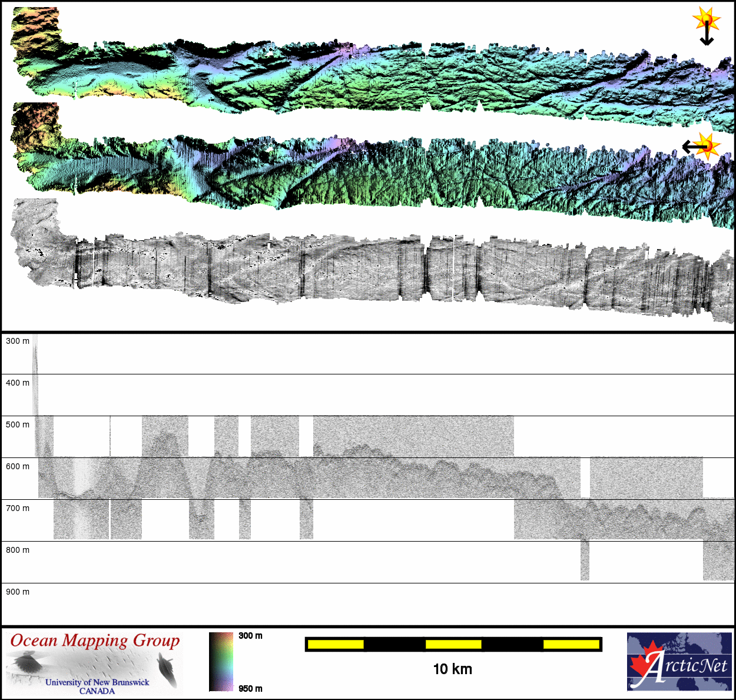736x700 pixels.
Task: Click the 900 m depth axis label
Action: tap(18, 592)
